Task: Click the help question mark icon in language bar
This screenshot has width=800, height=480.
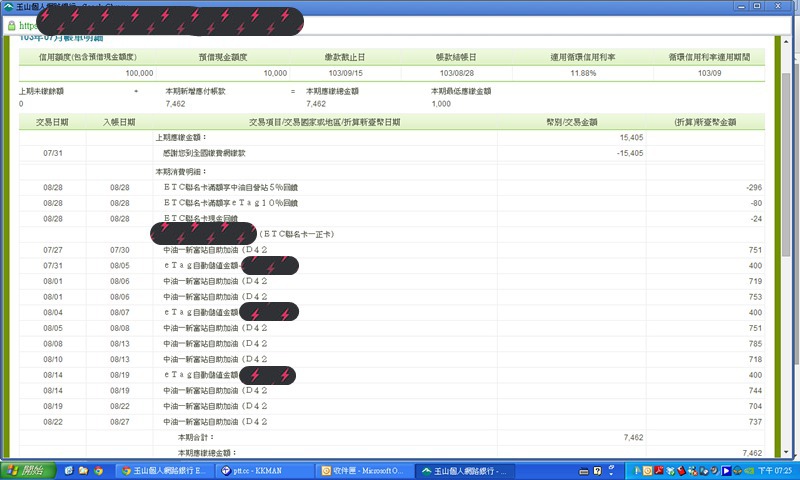Action: [x=597, y=471]
